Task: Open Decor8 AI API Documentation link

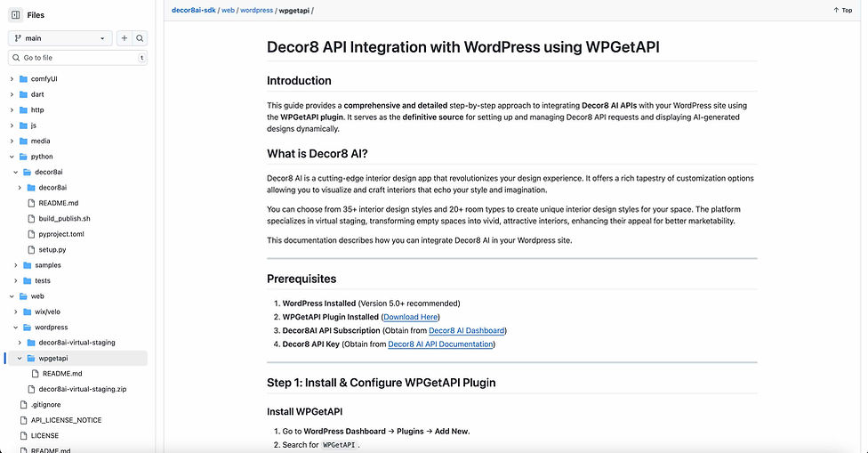Action: [440, 344]
